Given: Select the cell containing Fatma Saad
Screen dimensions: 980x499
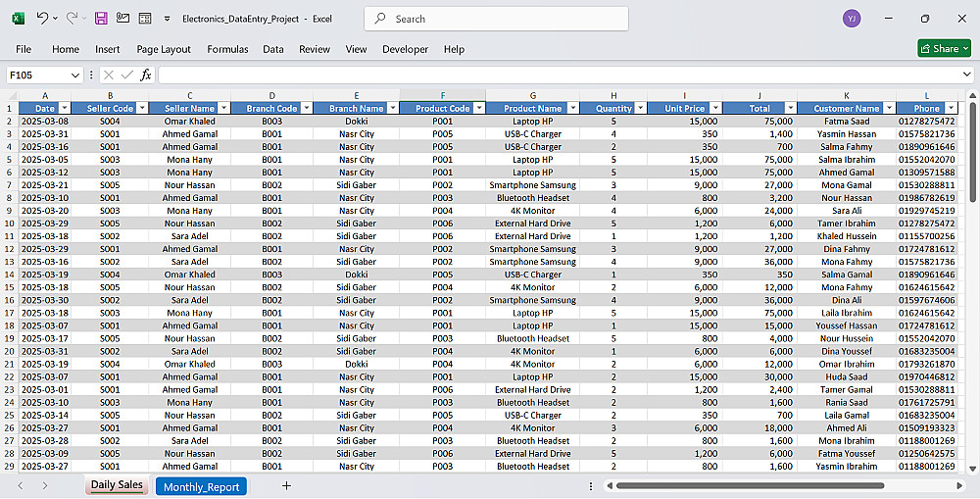Looking at the screenshot, I should pyautogui.click(x=847, y=122).
